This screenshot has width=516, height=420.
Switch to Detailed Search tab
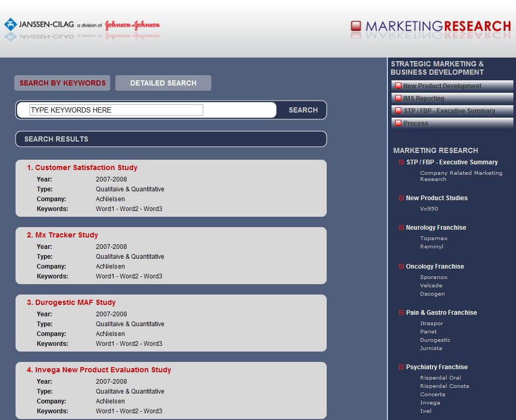163,83
